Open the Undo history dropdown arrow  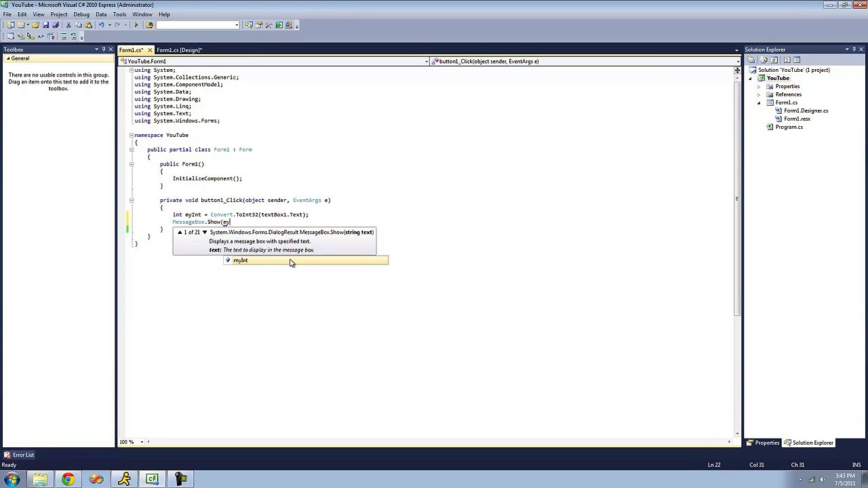[109, 25]
